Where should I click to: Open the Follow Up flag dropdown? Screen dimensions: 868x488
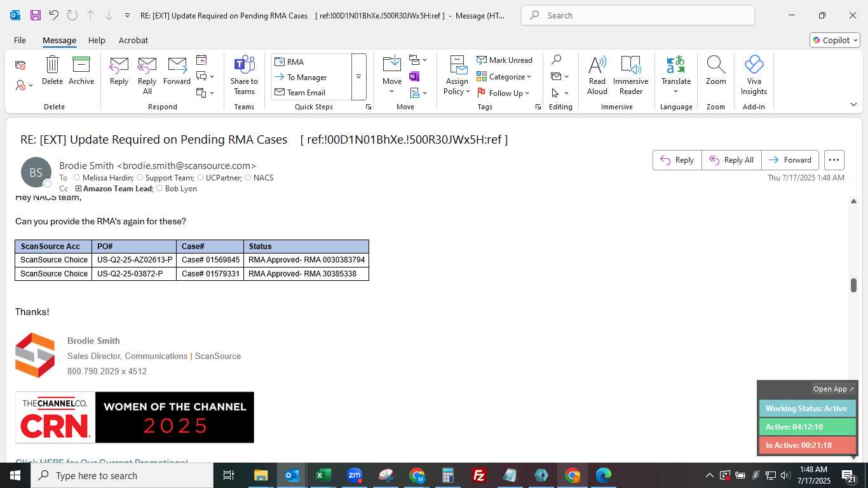pyautogui.click(x=503, y=93)
